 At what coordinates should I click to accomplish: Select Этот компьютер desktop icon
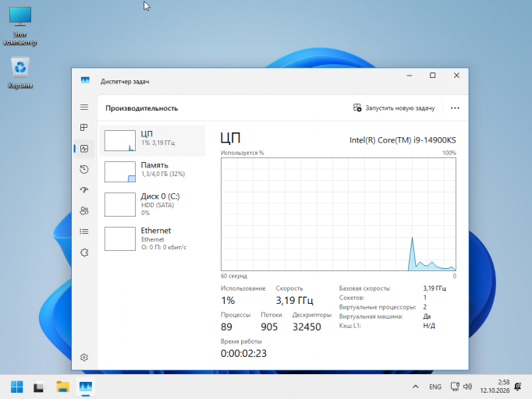coord(20,26)
